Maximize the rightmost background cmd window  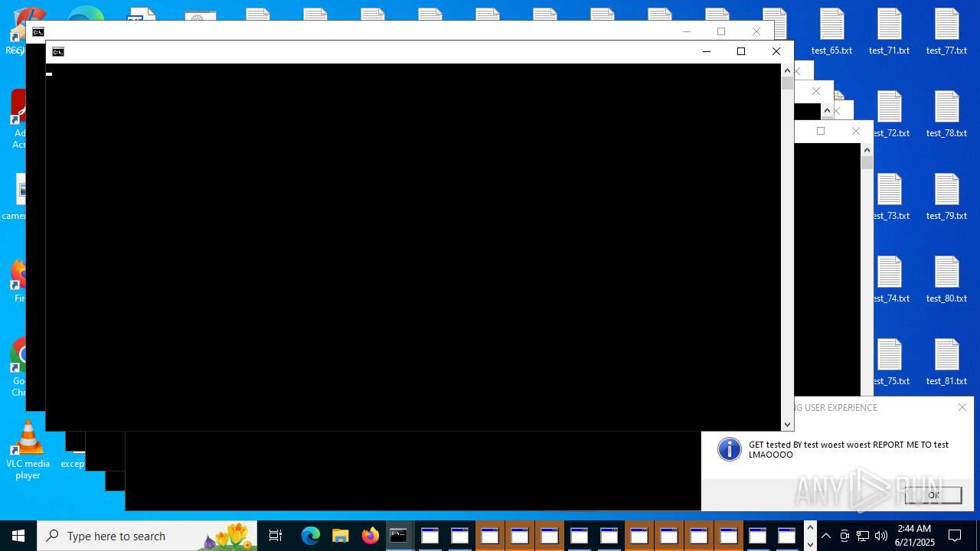[x=821, y=131]
